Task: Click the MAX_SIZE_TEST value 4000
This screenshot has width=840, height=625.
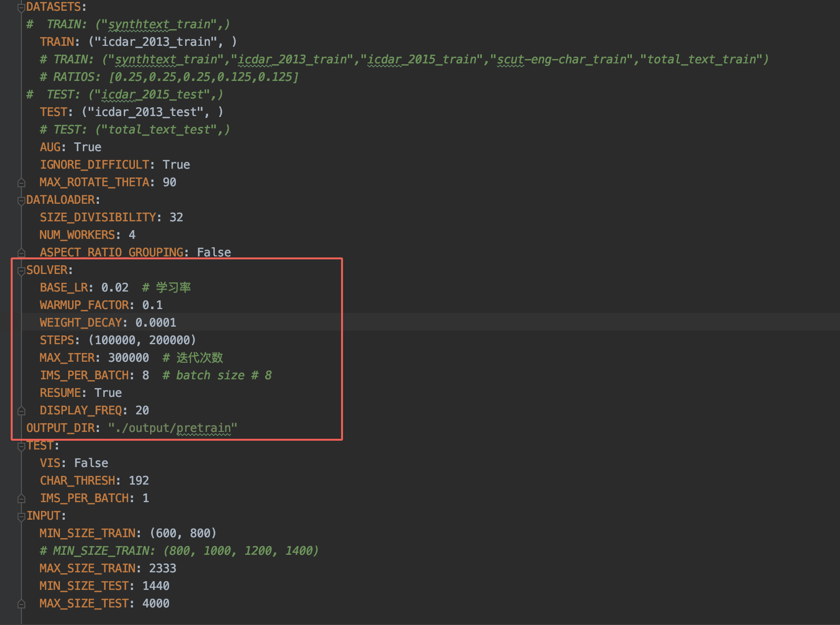Action: coord(156,604)
